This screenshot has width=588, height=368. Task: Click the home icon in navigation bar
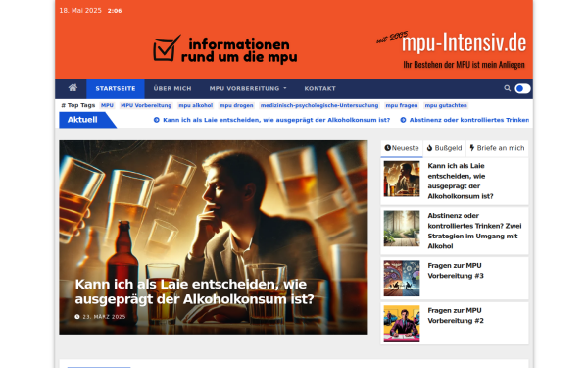(x=73, y=88)
